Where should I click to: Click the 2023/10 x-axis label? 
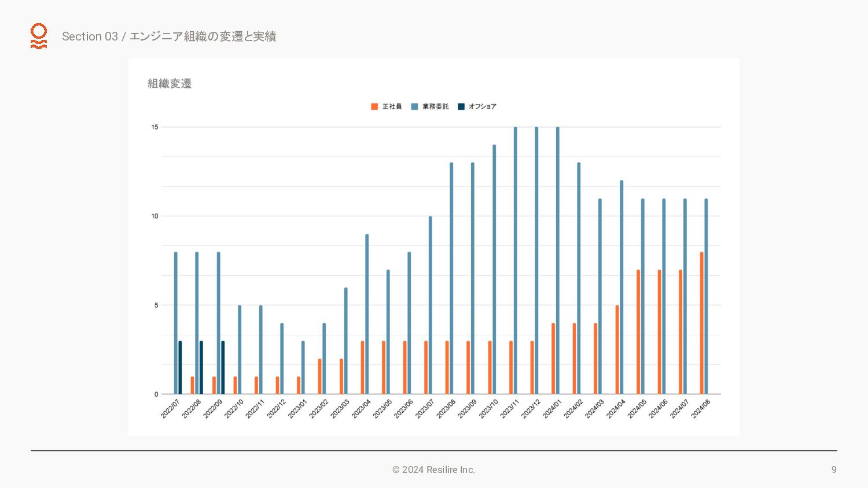coord(488,409)
